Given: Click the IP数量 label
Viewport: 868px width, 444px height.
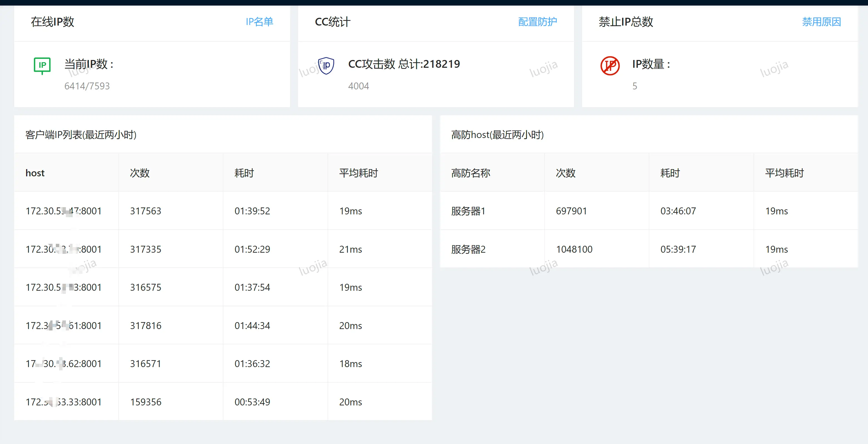Looking at the screenshot, I should 651,64.
